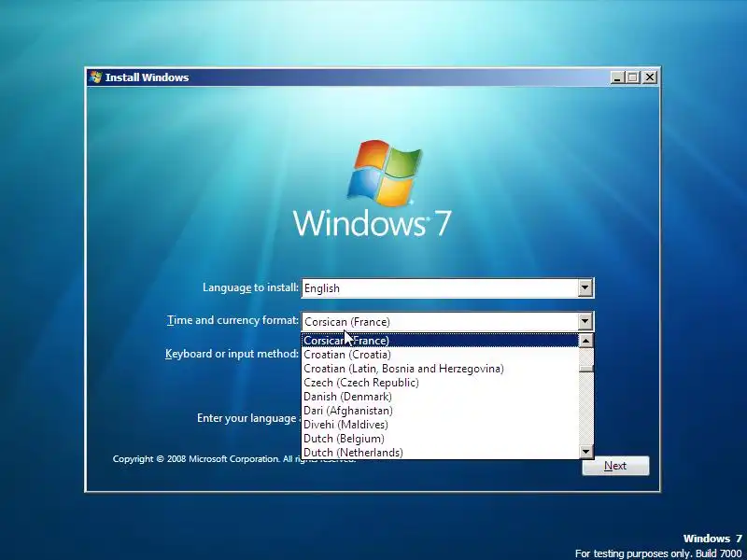
Task: Click the scrollbar thumb in format list
Action: pyautogui.click(x=586, y=368)
